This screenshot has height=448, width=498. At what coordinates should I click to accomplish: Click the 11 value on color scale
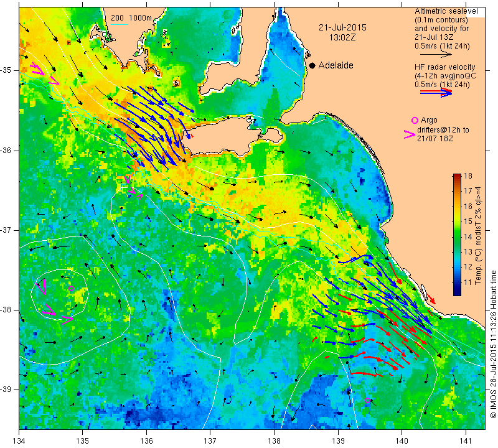[x=468, y=282]
